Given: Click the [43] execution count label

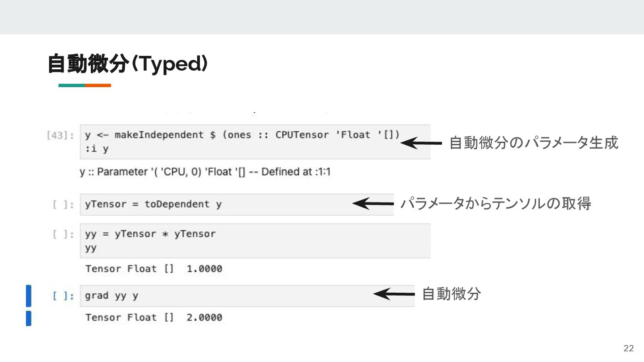Looking at the screenshot, I should 60,135.
